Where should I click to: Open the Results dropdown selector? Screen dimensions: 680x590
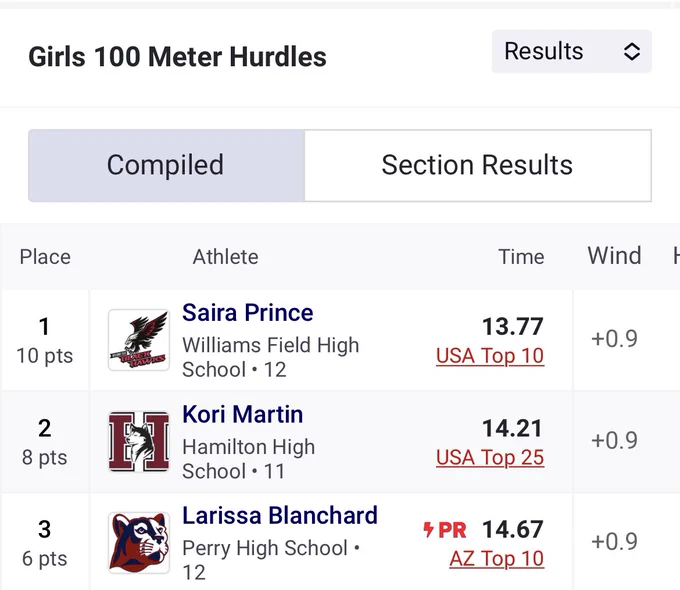click(571, 51)
